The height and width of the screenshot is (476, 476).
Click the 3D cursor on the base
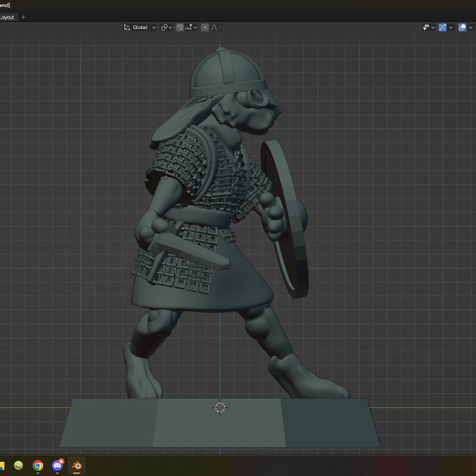220,407
